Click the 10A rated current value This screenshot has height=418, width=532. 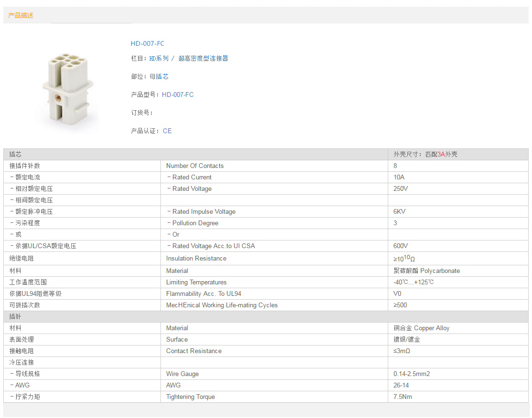[399, 177]
